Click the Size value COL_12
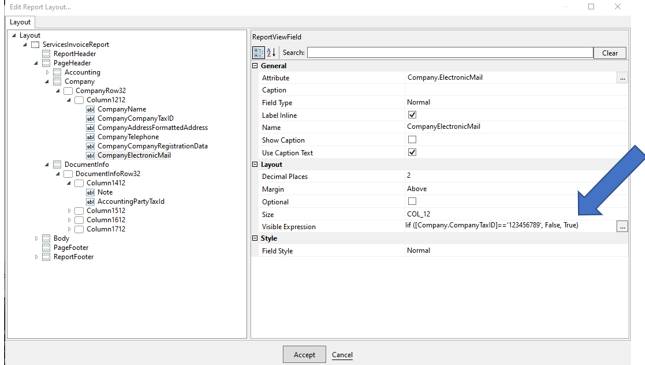This screenshot has width=645, height=365. tap(418, 214)
